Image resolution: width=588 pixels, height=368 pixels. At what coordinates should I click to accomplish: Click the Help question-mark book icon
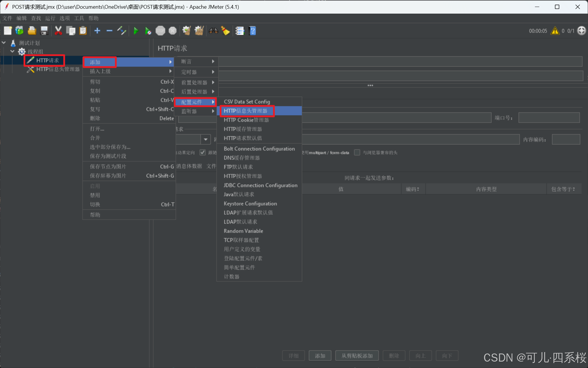pos(252,31)
